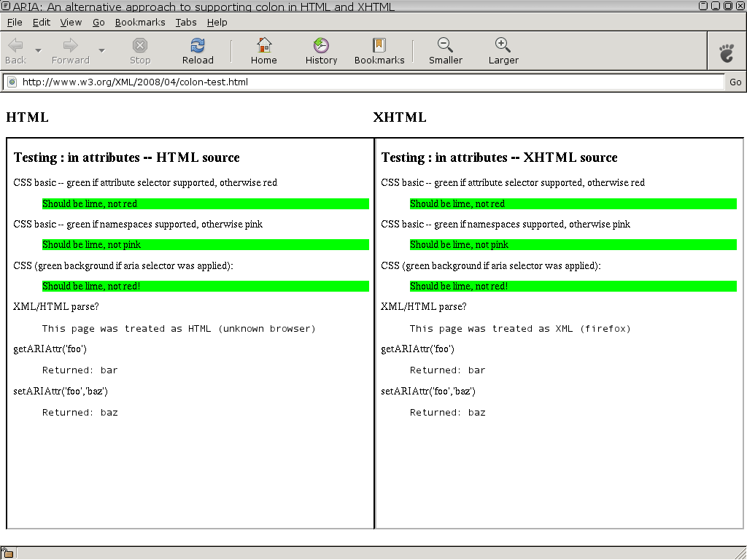Click 'Should be lime, not red' in XHTML pane
The width and height of the screenshot is (747, 560).
(x=457, y=204)
